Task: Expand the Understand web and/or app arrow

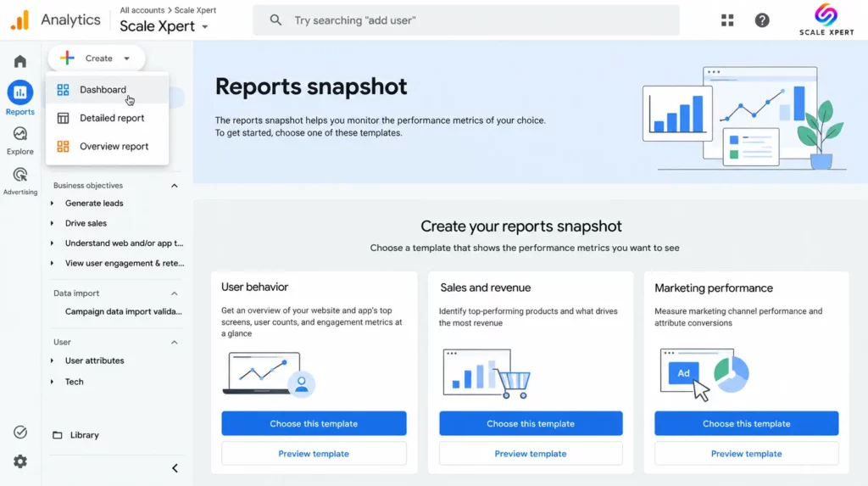Action: point(52,243)
